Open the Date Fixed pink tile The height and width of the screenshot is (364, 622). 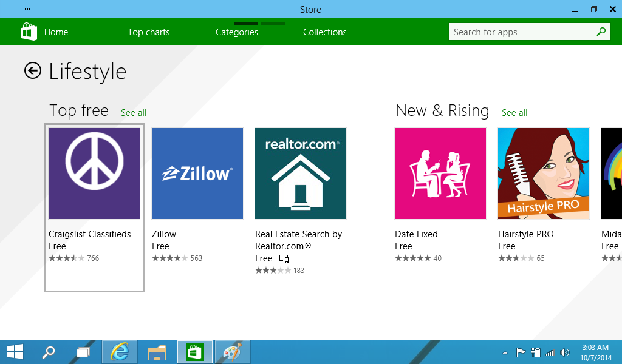click(440, 173)
